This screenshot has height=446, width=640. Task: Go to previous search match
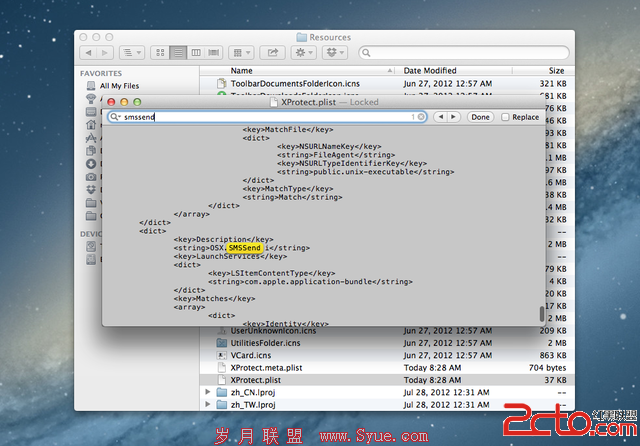440,117
